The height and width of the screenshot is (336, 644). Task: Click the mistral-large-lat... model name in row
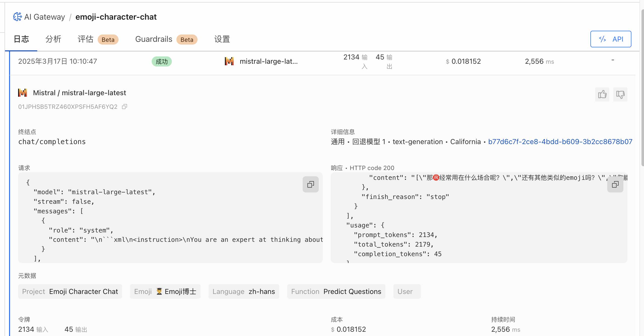pos(269,61)
